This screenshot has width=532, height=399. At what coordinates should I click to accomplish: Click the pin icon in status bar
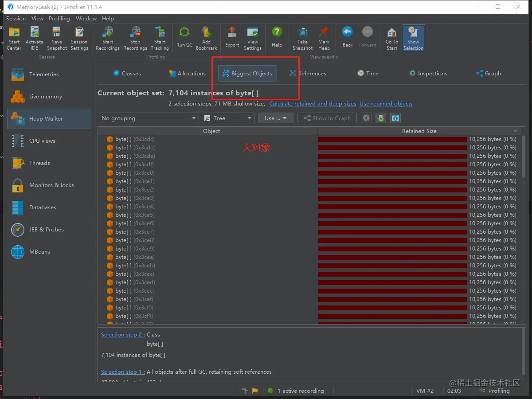point(245,391)
